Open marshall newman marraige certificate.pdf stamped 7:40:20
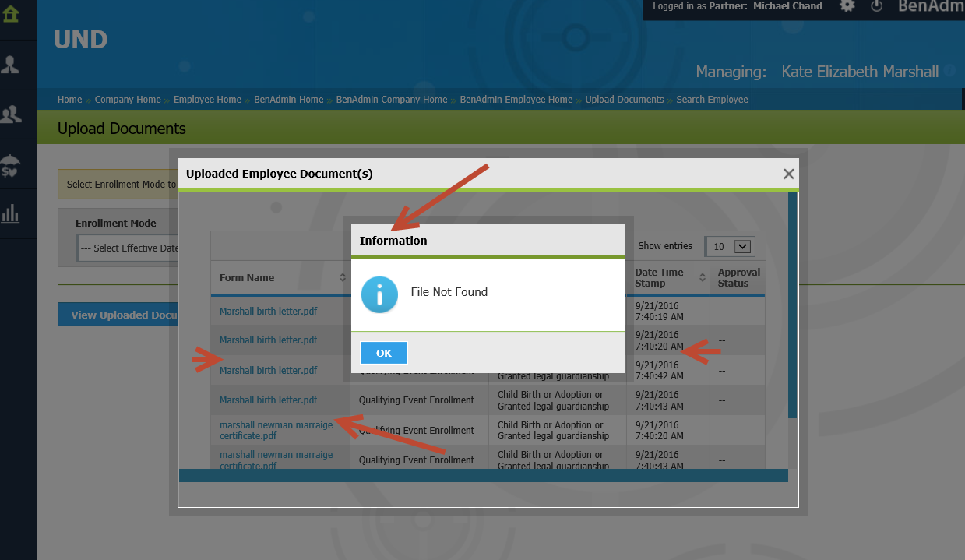This screenshot has width=965, height=560. pos(276,431)
